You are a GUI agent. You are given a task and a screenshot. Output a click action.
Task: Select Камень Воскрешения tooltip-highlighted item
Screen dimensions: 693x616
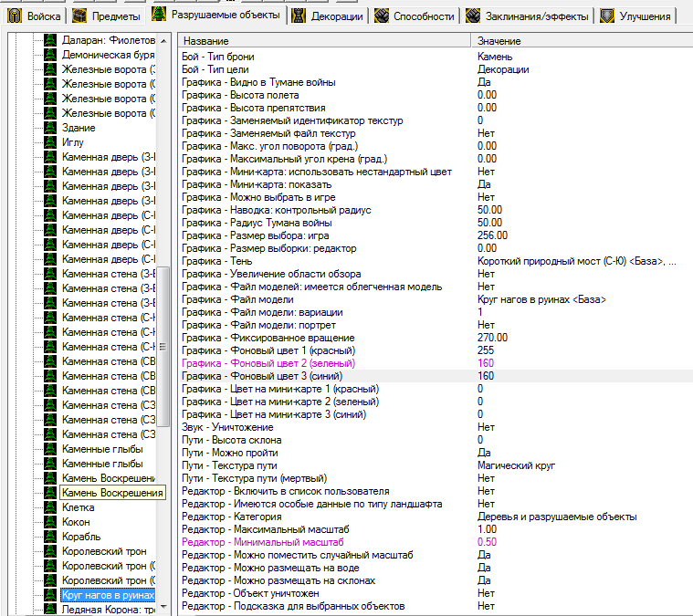click(x=112, y=492)
